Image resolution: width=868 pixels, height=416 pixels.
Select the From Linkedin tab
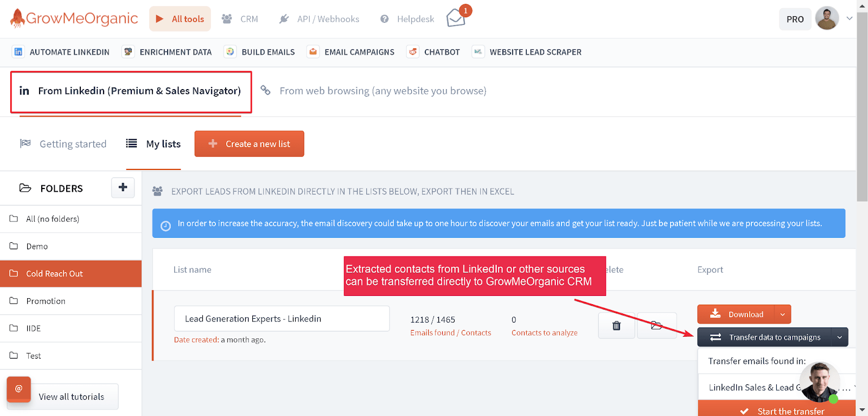tap(131, 91)
